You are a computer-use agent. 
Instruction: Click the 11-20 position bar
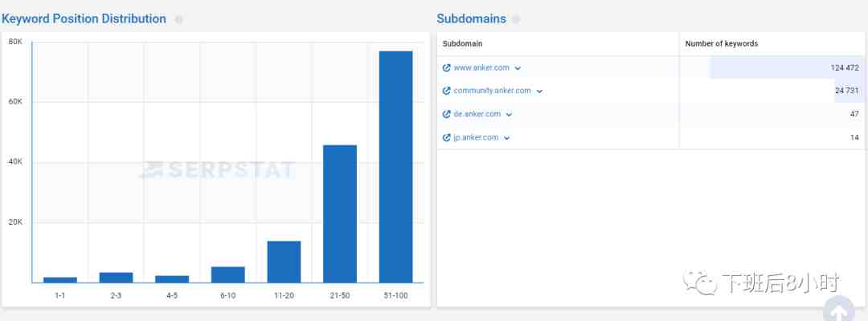point(284,262)
